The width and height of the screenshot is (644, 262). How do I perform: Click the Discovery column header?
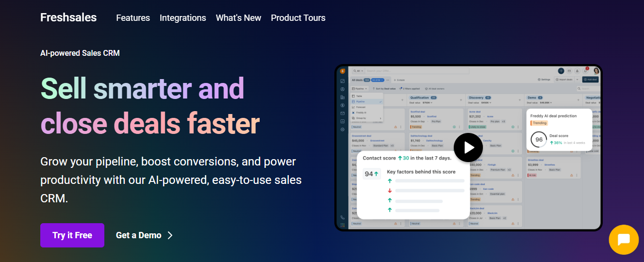pos(480,98)
